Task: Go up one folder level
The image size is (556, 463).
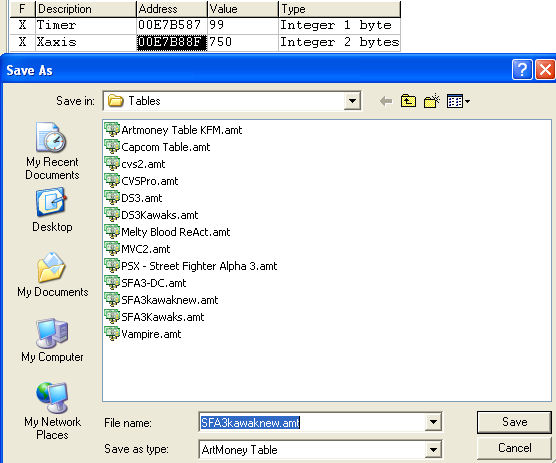Action: pos(408,101)
